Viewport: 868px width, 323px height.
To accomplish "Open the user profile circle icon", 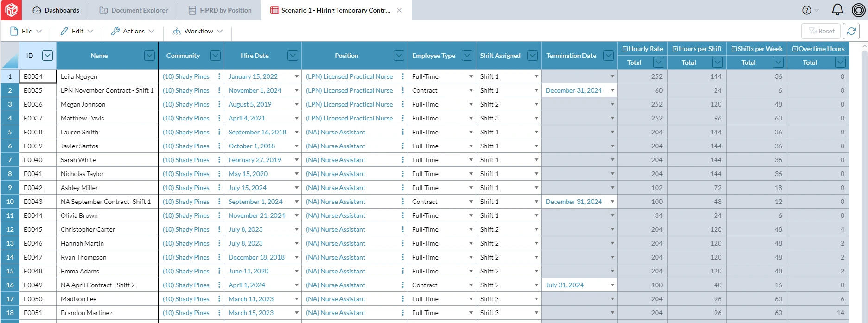I will [858, 10].
